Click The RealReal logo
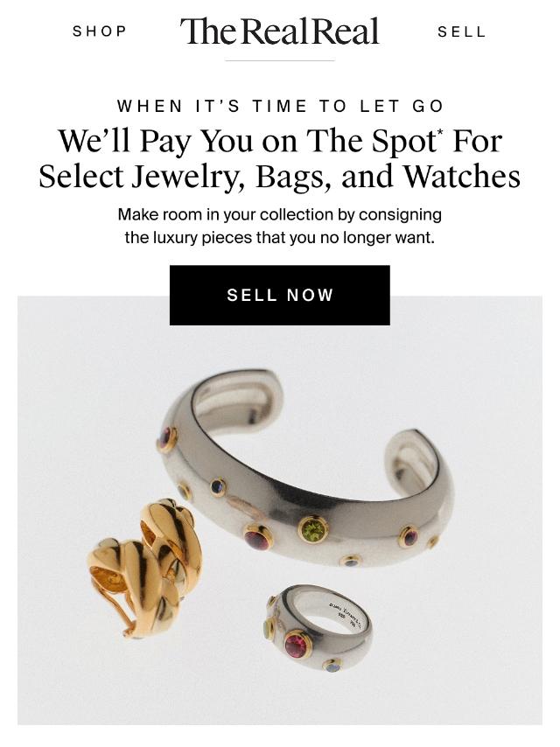 (279, 31)
